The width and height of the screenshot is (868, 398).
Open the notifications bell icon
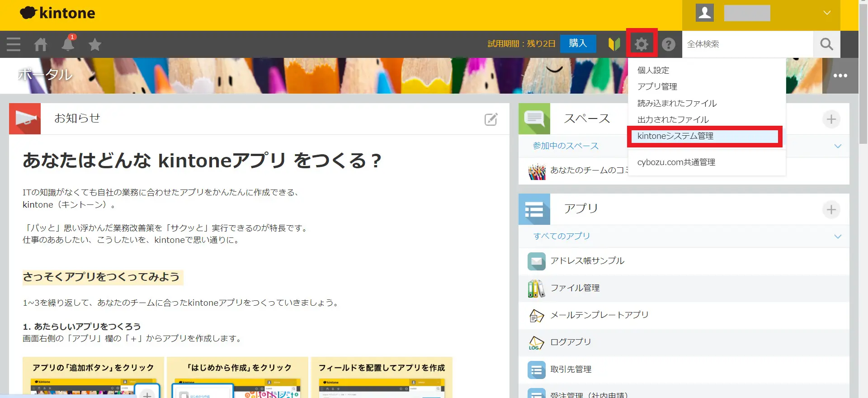coord(68,44)
